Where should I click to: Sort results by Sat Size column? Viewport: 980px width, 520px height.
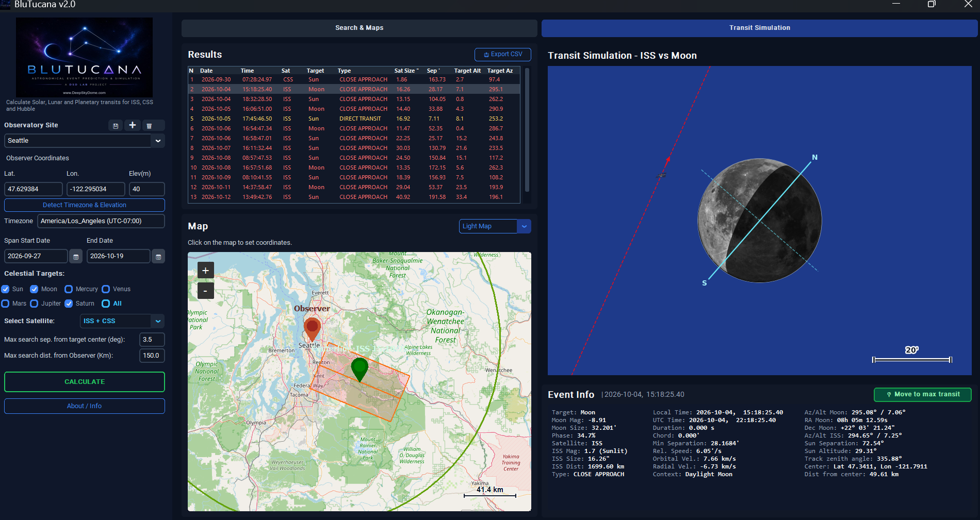click(x=406, y=71)
